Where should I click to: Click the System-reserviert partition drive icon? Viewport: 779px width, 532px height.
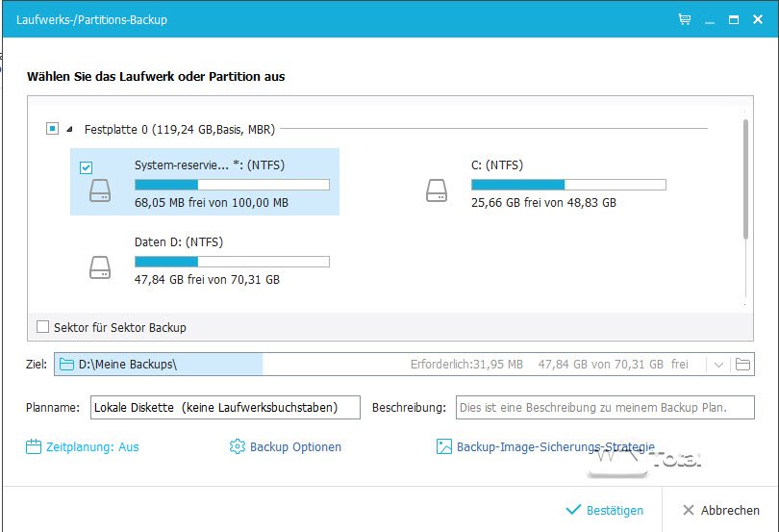(100, 190)
